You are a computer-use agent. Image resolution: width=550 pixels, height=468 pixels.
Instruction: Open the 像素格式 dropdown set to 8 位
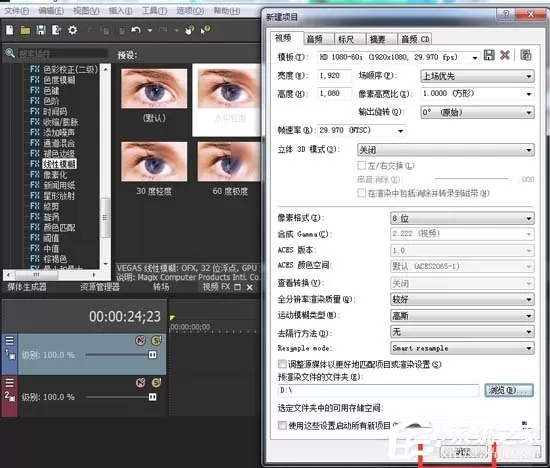pyautogui.click(x=462, y=218)
